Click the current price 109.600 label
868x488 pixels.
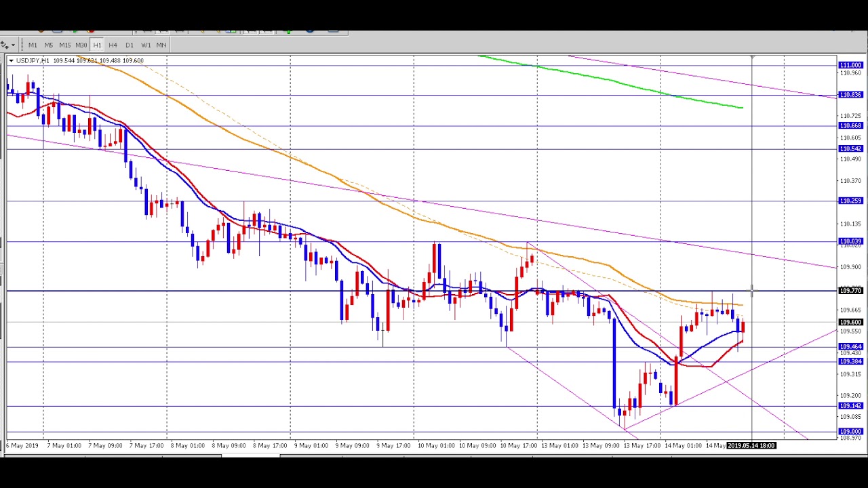850,323
